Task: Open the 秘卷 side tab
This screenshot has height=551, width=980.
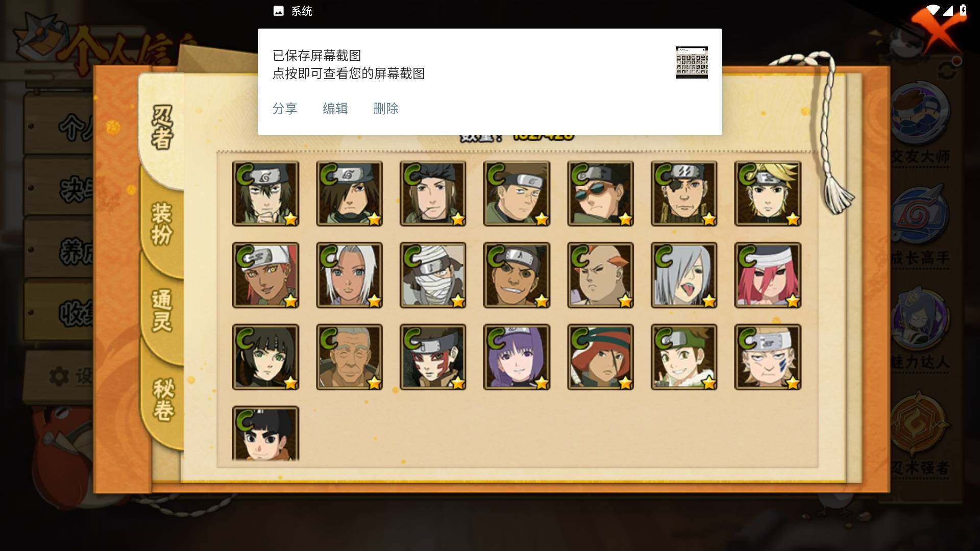Action: pos(163,400)
